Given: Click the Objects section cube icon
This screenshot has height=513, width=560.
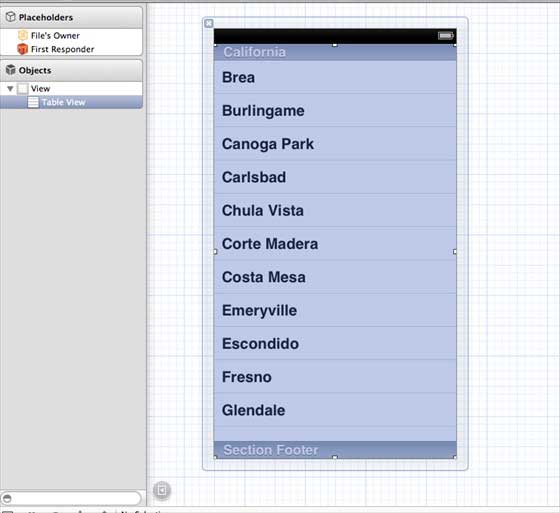Looking at the screenshot, I should [10, 70].
